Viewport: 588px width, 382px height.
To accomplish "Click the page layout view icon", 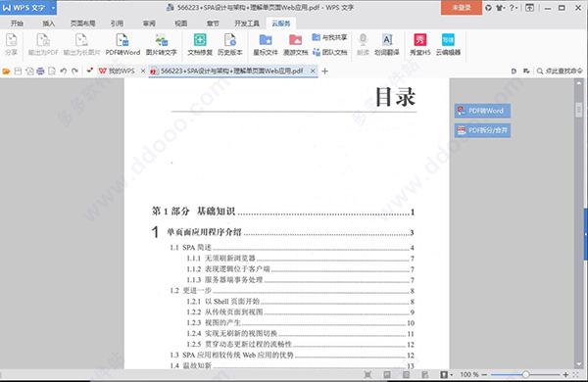I will [x=387, y=374].
